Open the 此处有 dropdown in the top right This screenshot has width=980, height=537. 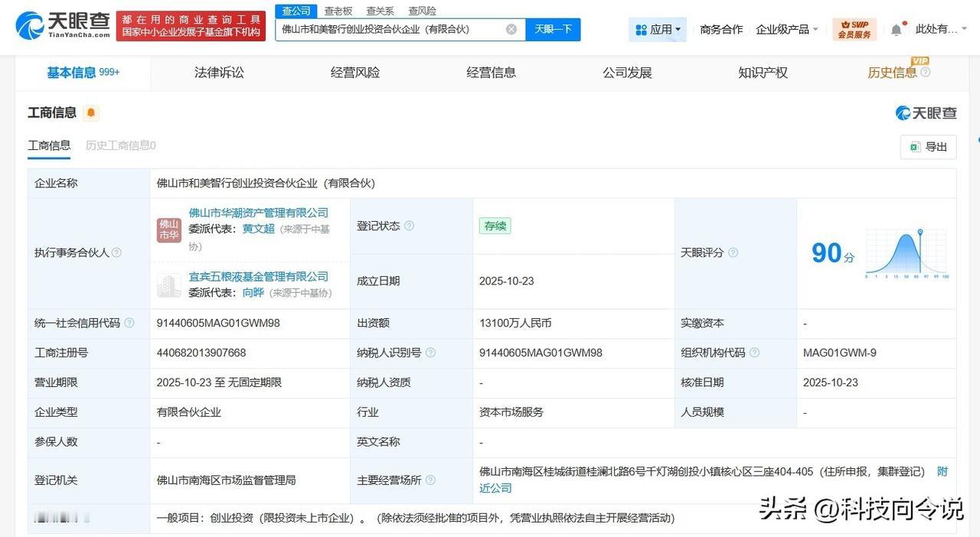(x=940, y=28)
